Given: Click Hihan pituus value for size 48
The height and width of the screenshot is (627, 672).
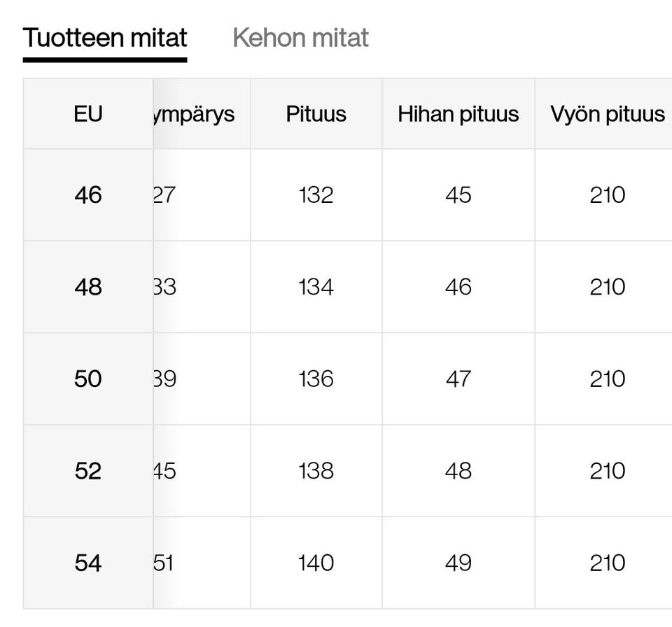Looking at the screenshot, I should 458,287.
